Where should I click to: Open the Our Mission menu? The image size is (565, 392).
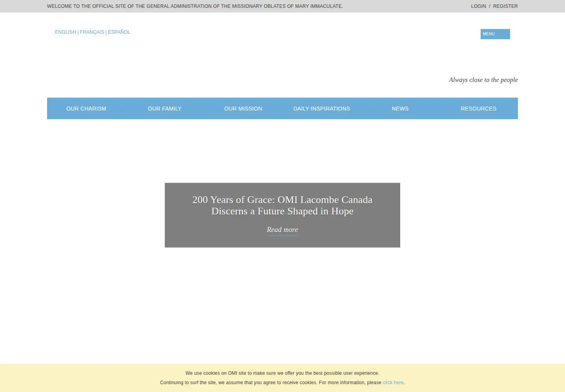tap(243, 109)
